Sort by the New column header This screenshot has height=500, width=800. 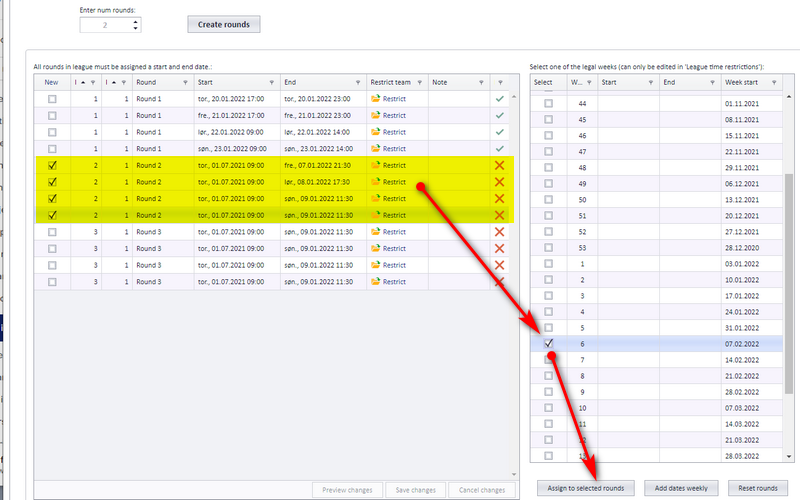coord(51,82)
